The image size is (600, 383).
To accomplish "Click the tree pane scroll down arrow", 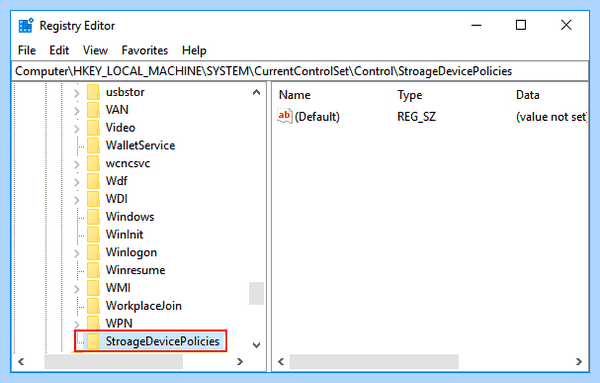I will tap(256, 345).
